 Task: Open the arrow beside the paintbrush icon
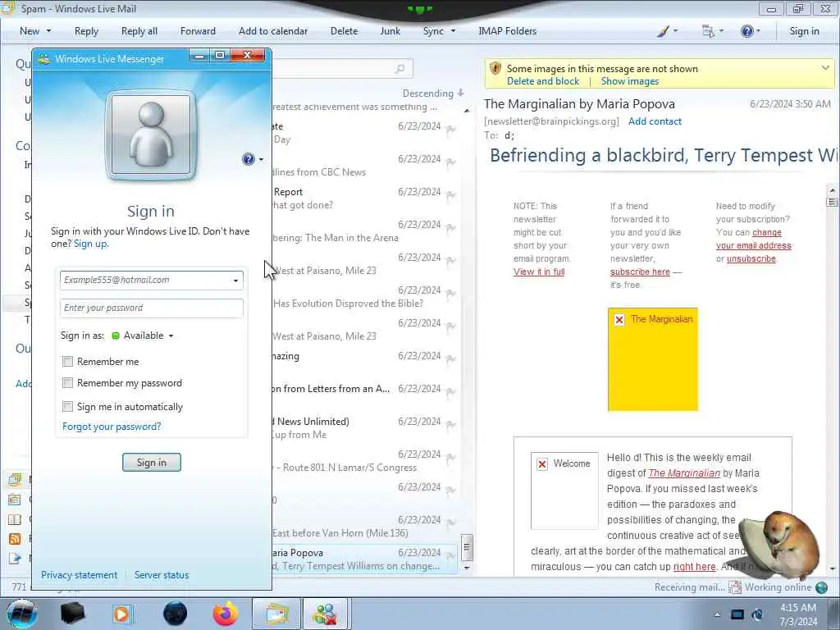coord(675,31)
